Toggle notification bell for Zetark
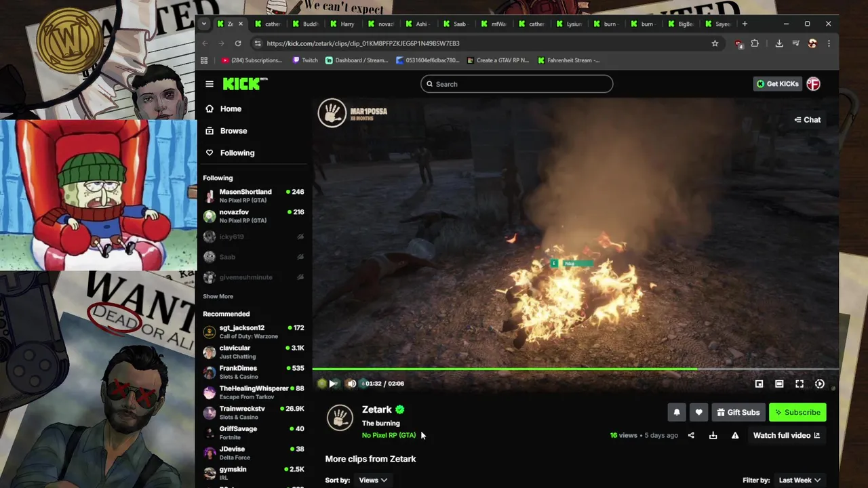Screen dimensions: 868x488 pos(676,412)
